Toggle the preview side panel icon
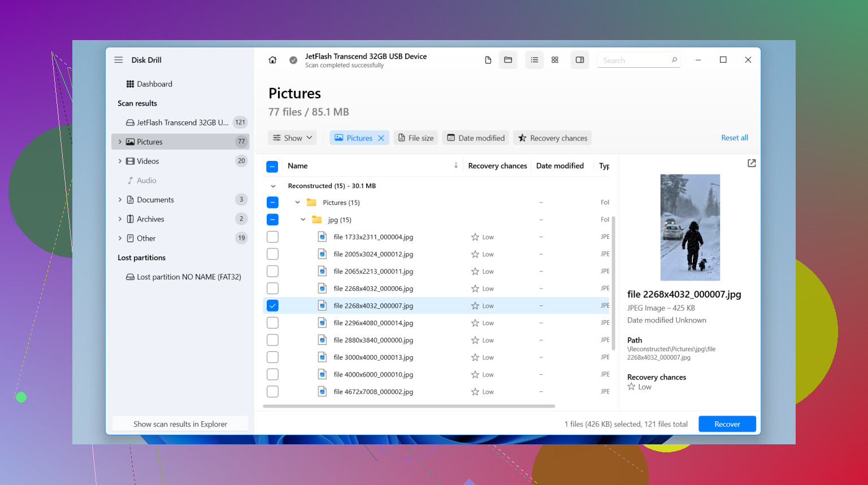 coord(580,60)
